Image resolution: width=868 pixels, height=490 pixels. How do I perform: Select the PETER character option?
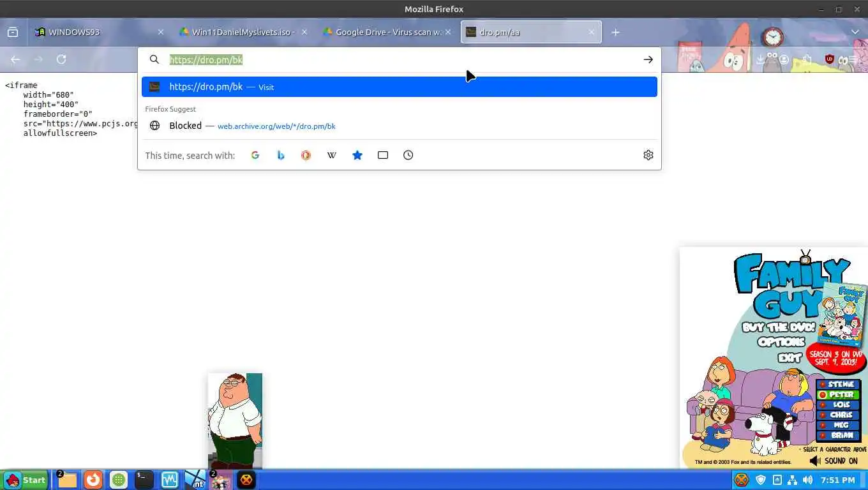[x=839, y=395]
